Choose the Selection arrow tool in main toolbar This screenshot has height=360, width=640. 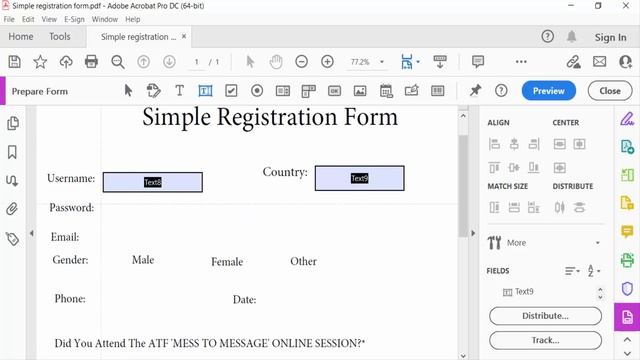pyautogui.click(x=250, y=62)
